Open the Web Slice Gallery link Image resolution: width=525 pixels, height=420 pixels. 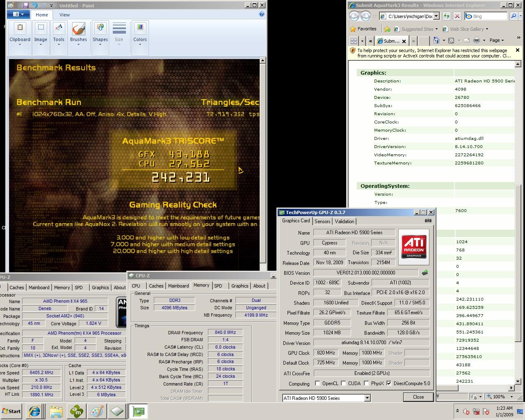465,29
